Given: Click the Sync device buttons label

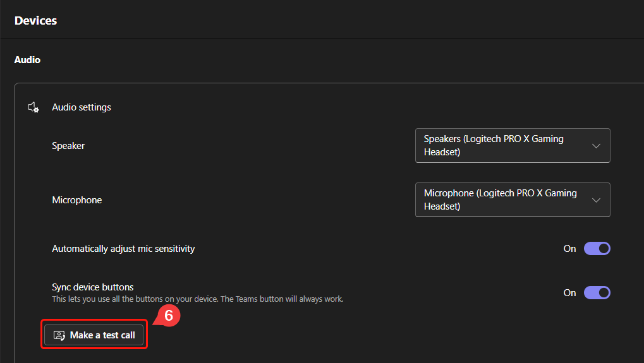Looking at the screenshot, I should (x=93, y=287).
